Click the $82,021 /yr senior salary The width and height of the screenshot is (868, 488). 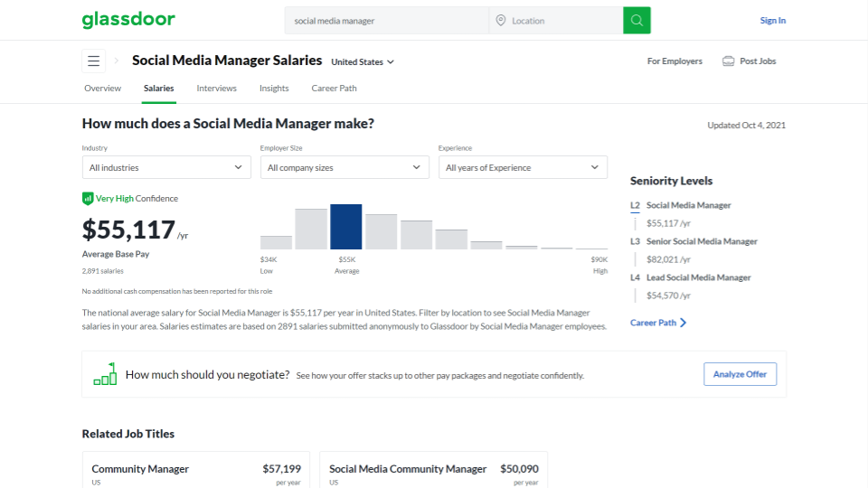(x=669, y=259)
